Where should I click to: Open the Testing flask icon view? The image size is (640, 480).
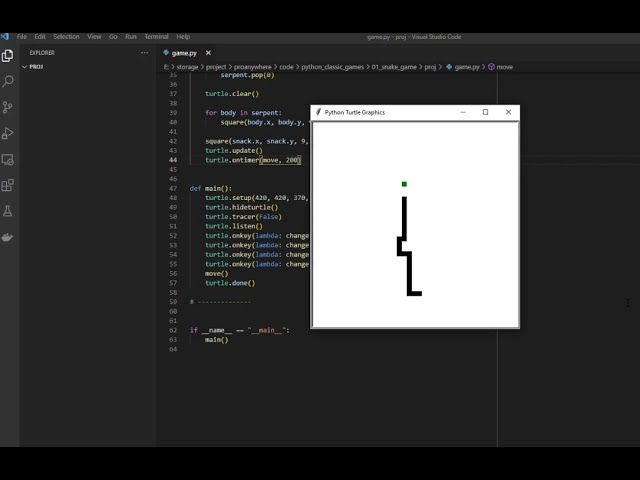[7, 211]
